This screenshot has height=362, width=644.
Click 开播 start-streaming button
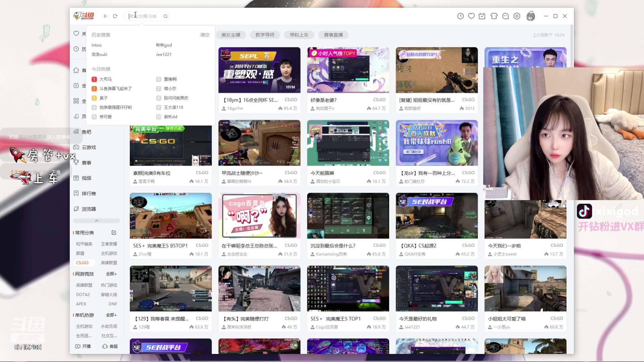pos(83,346)
